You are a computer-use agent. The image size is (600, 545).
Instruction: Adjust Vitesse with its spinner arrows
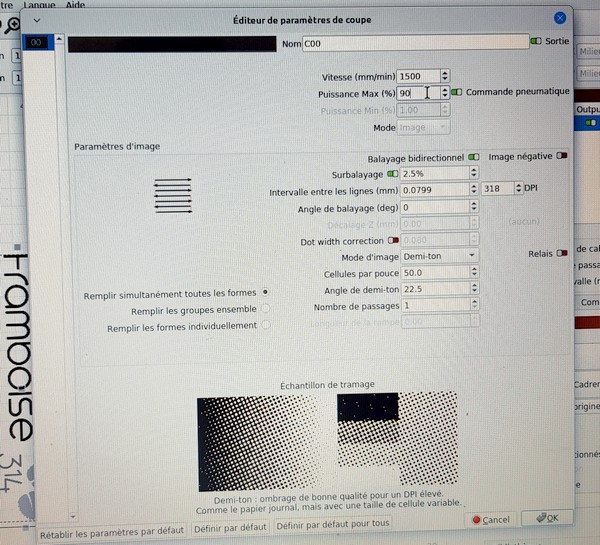pyautogui.click(x=445, y=76)
